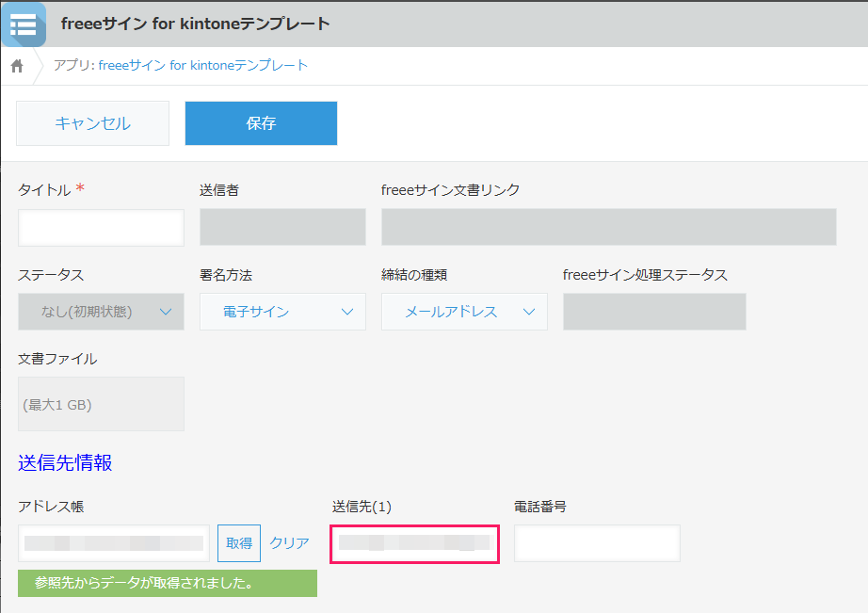Click the 送信者 field
Screen dimensions: 868x613
coord(282,227)
